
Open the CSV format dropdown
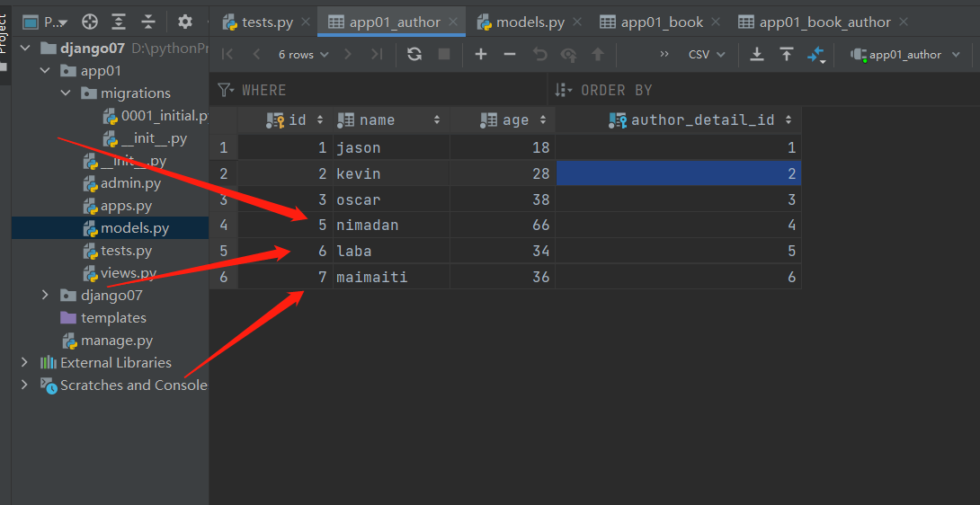point(707,55)
